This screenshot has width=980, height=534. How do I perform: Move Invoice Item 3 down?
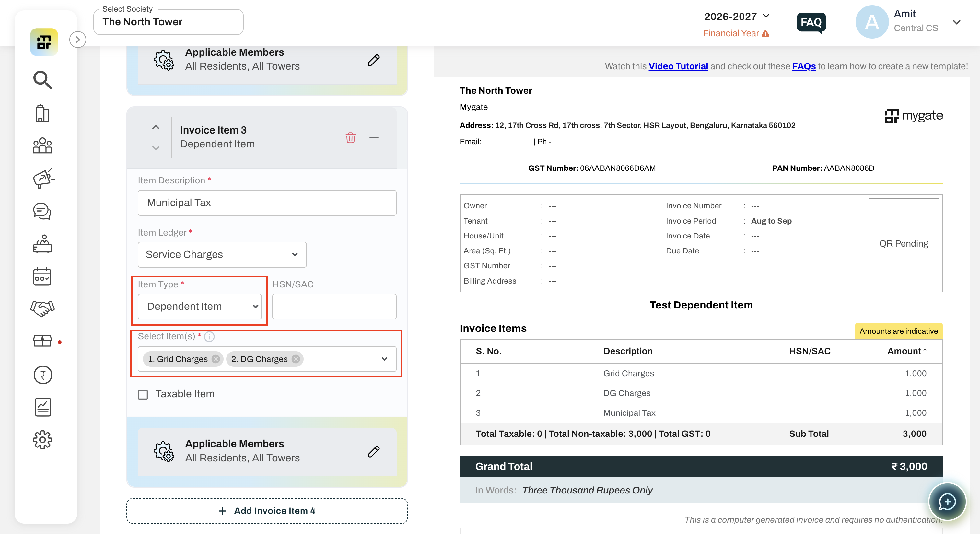[156, 148]
